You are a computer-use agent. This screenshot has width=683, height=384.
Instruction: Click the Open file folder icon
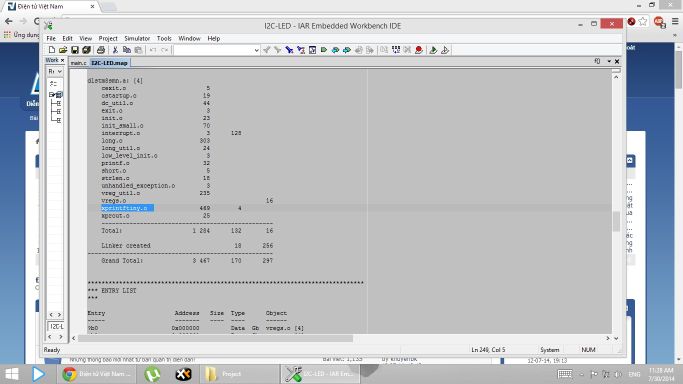[x=63, y=50]
